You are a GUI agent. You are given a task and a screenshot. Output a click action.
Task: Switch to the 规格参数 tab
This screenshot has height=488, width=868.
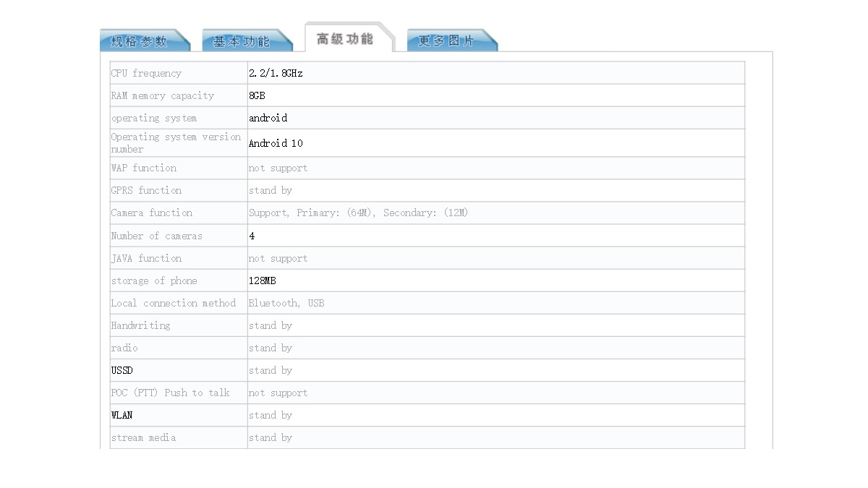tap(140, 41)
